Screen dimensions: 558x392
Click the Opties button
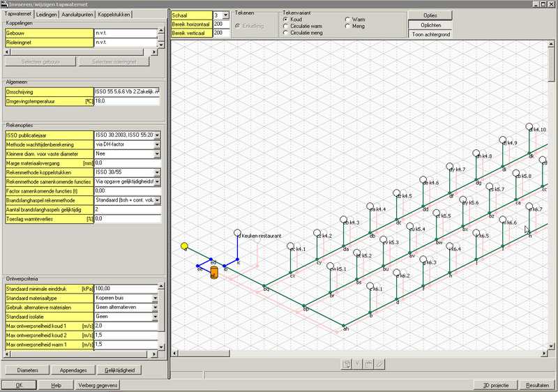430,15
